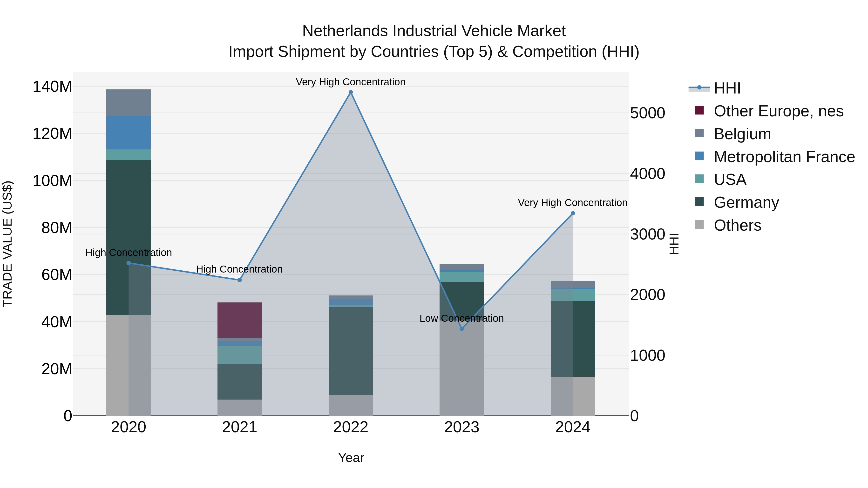Click the 2023 HHI data point
Image resolution: width=868 pixels, height=488 pixels.
(462, 329)
